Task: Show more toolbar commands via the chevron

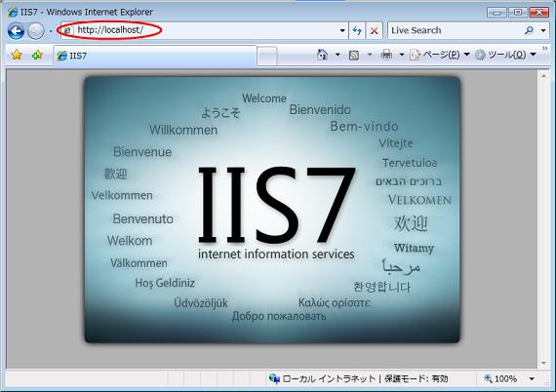Action: (x=545, y=48)
